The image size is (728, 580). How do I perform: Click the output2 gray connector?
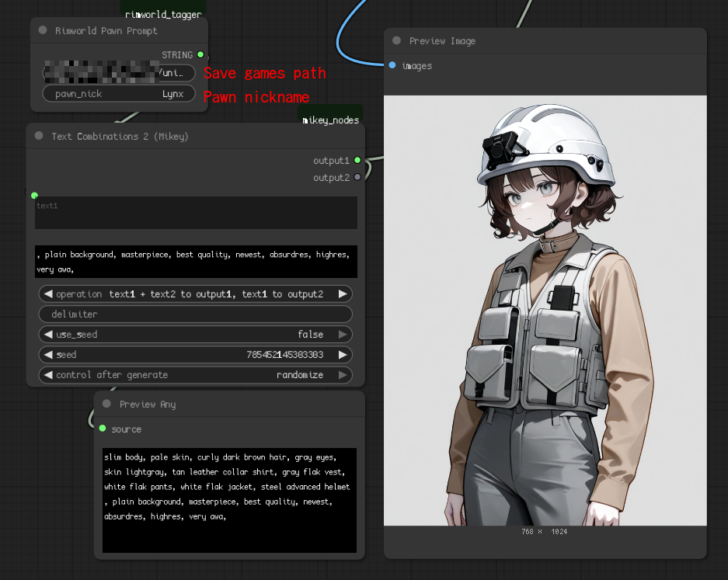(357, 178)
